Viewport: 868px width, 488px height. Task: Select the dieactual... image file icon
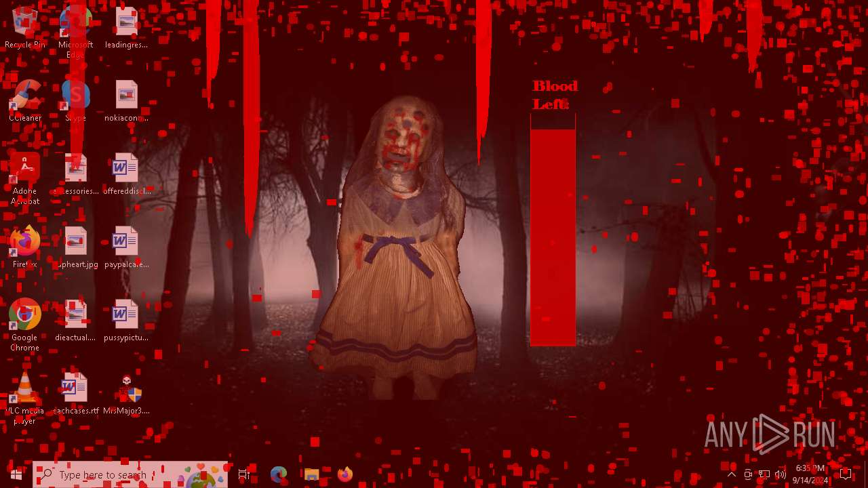click(x=75, y=321)
